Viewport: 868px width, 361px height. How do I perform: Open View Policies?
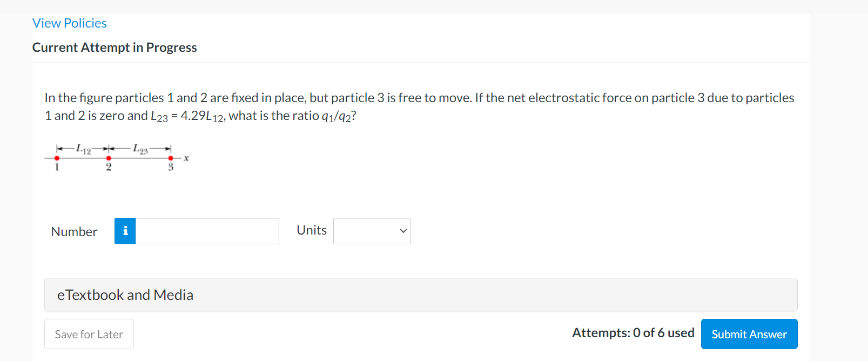(x=69, y=23)
